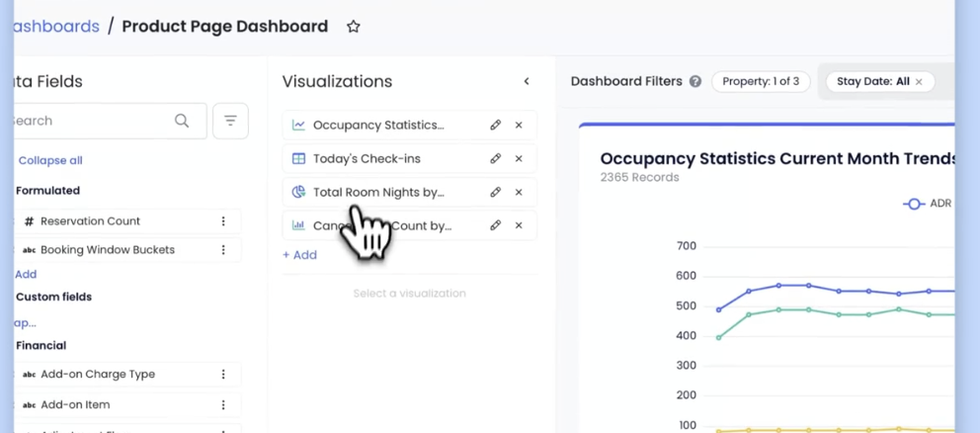Collapse the Formulated section header
Screen dimensions: 980x433
pos(47,190)
